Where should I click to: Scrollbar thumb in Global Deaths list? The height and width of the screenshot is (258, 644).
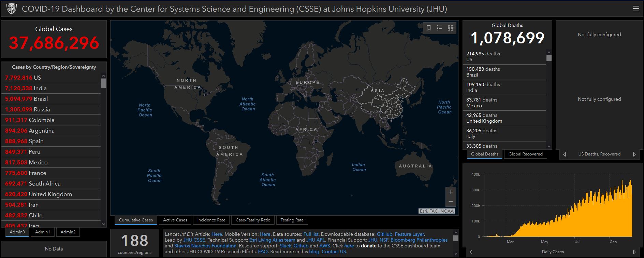pos(549,58)
